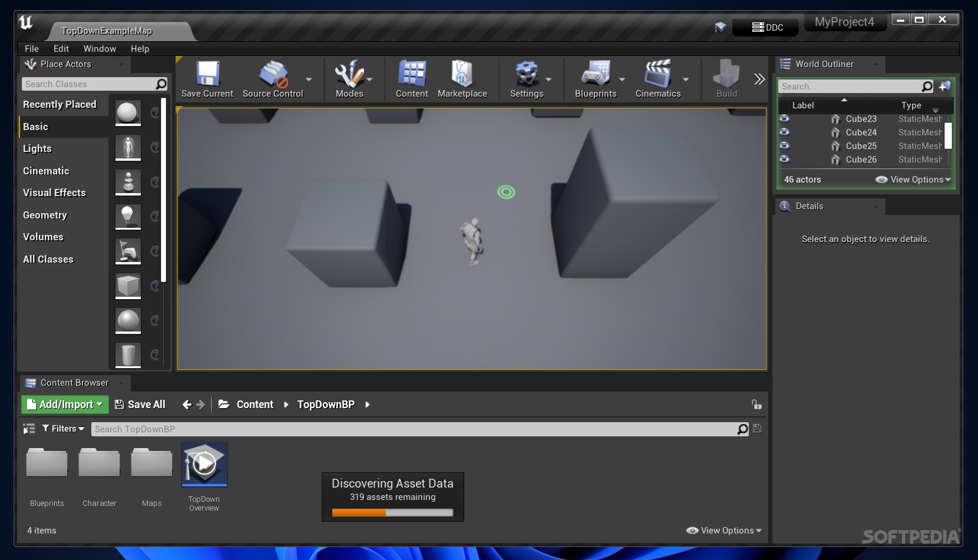Open the File menu
The image size is (978, 560).
click(32, 49)
